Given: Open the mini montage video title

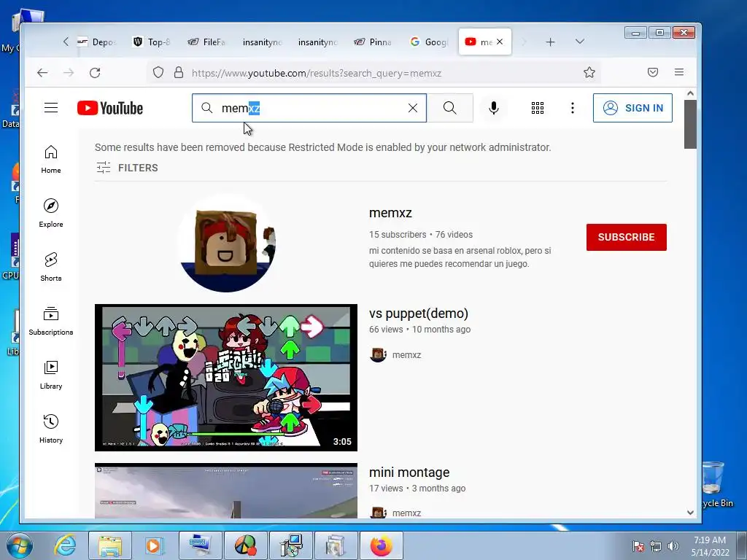Looking at the screenshot, I should (x=409, y=472).
